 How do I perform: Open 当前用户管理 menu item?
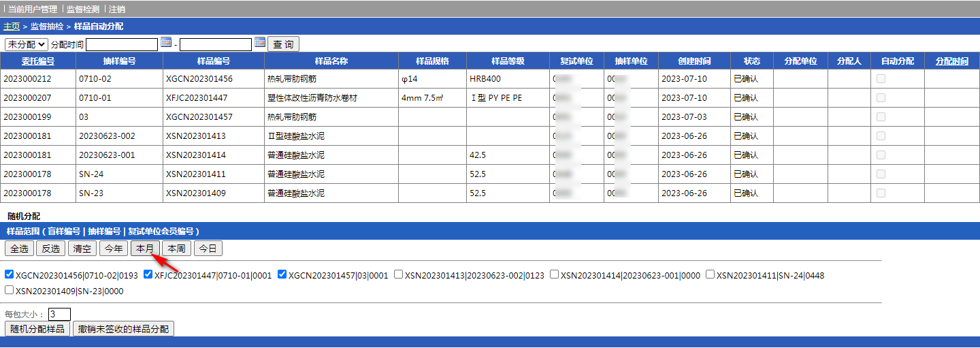(33, 10)
